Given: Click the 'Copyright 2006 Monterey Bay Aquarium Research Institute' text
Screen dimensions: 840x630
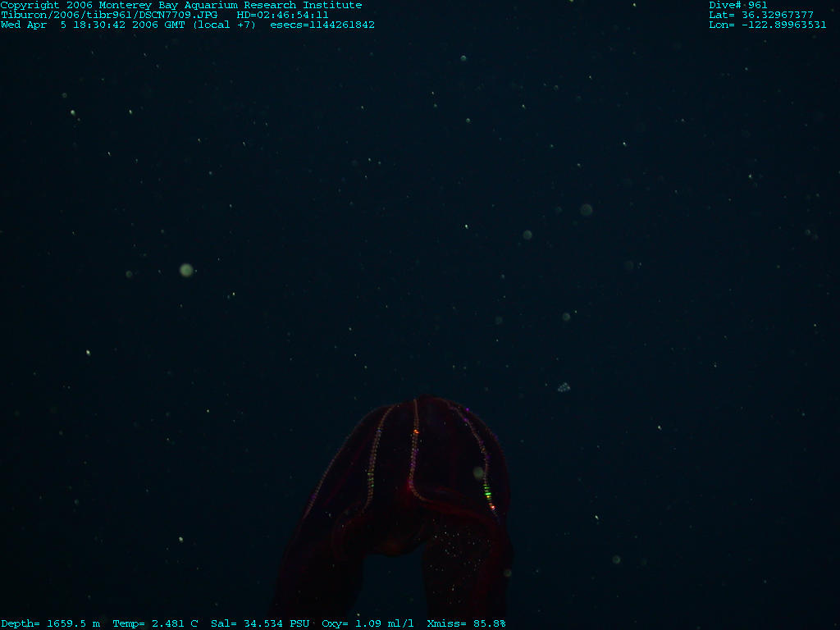Looking at the screenshot, I should pyautogui.click(x=181, y=6).
